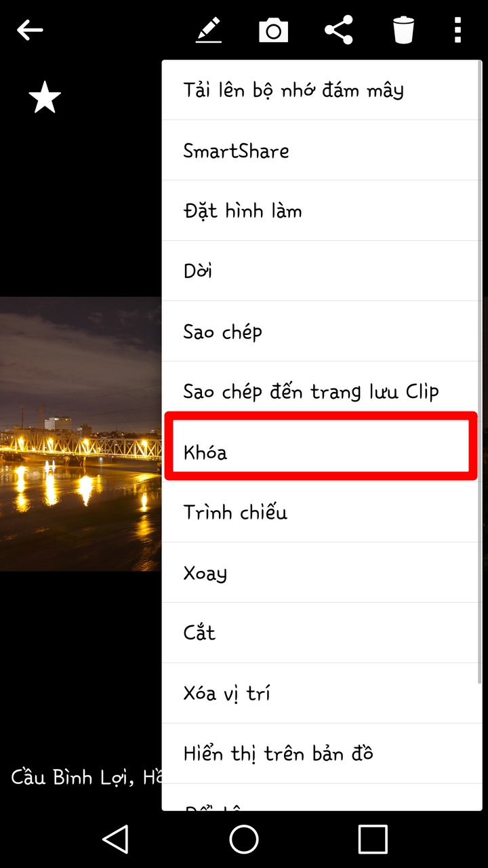Open recent apps square button
The image size is (488, 868).
click(373, 839)
